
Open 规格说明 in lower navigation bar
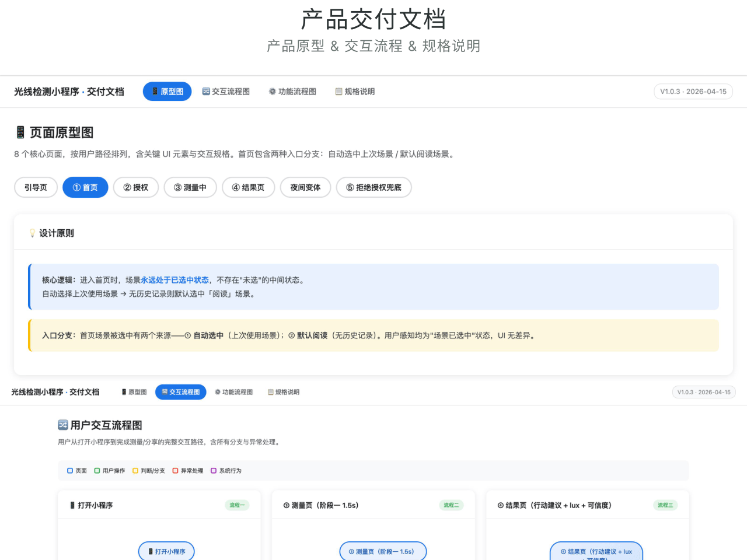tap(284, 392)
